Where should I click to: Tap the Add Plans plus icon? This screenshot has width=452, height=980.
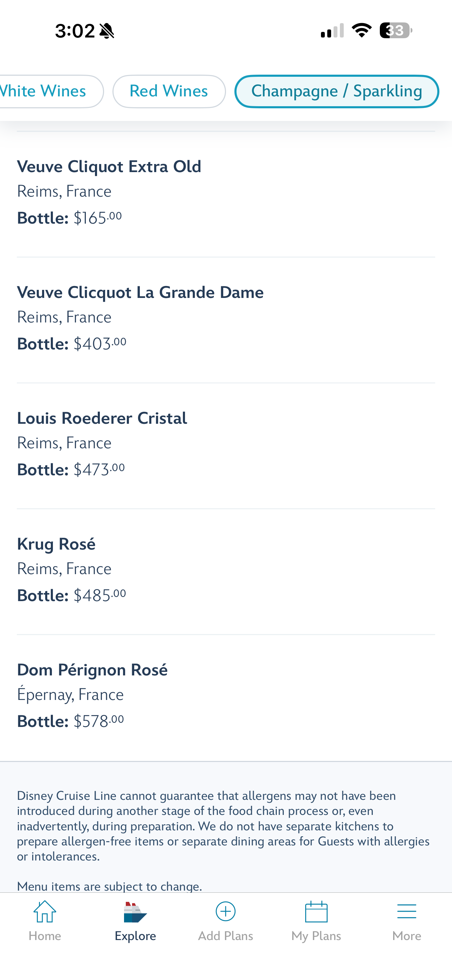(225, 912)
